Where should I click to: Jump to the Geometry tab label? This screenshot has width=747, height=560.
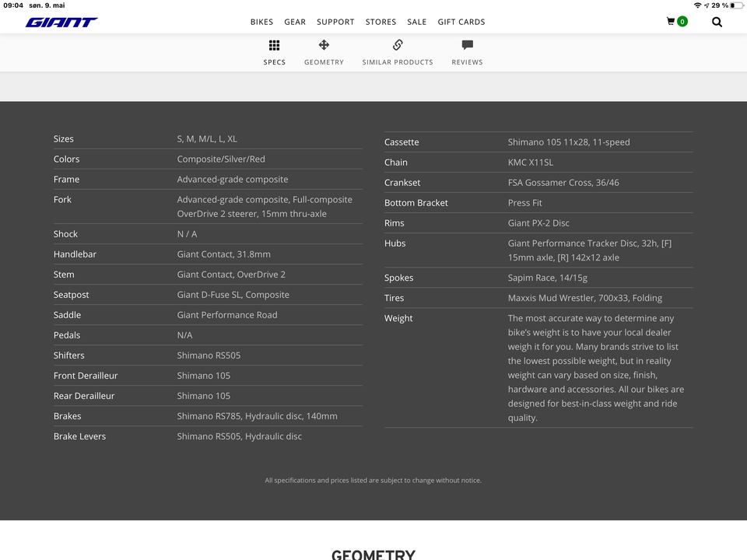click(x=324, y=62)
